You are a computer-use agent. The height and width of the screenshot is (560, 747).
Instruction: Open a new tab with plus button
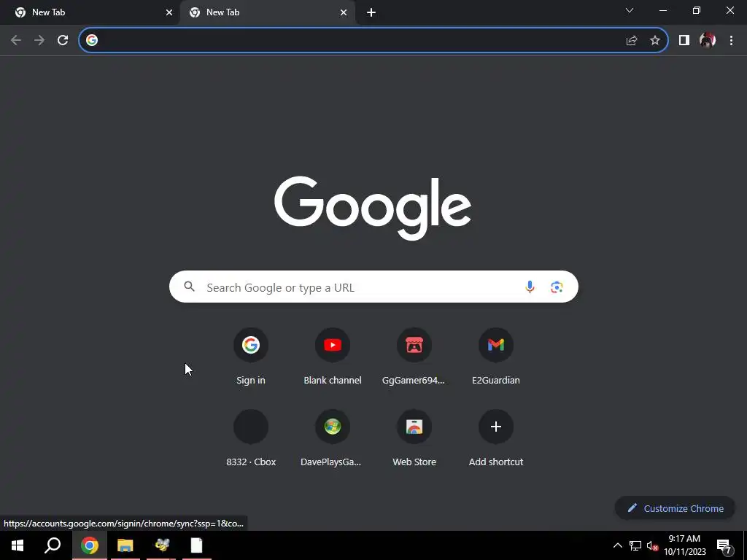[x=371, y=13]
